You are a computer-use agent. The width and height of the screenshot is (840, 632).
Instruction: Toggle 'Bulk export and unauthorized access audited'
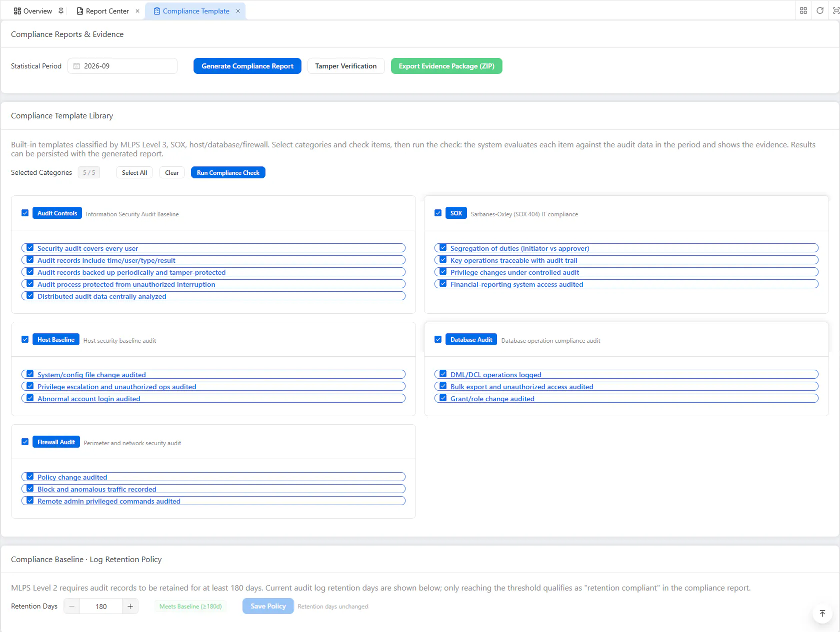click(x=443, y=386)
